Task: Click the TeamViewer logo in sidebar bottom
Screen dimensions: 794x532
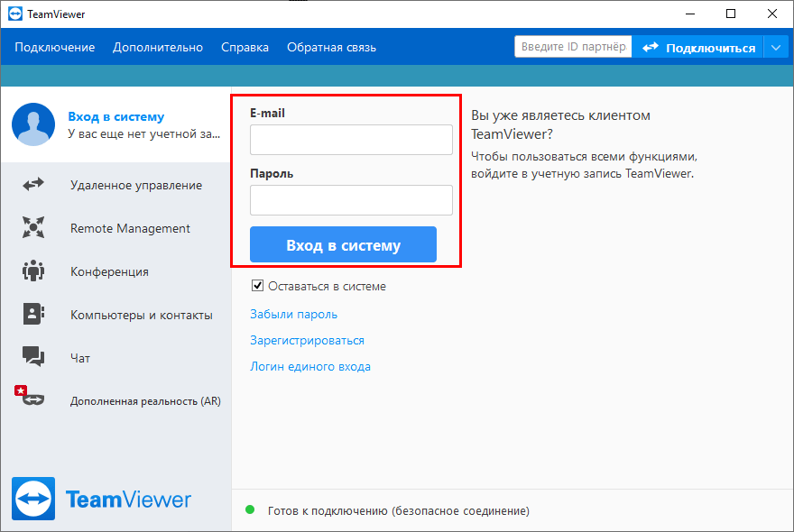Action: (101, 499)
